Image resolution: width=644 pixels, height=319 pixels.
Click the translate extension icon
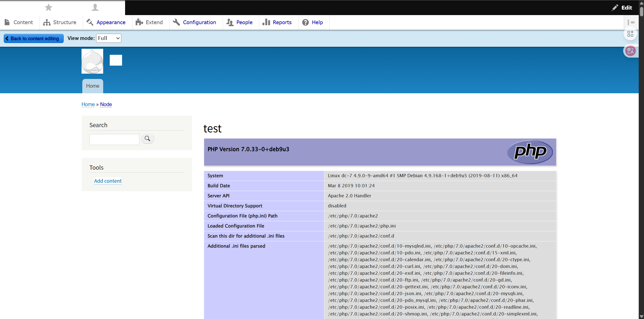click(630, 51)
